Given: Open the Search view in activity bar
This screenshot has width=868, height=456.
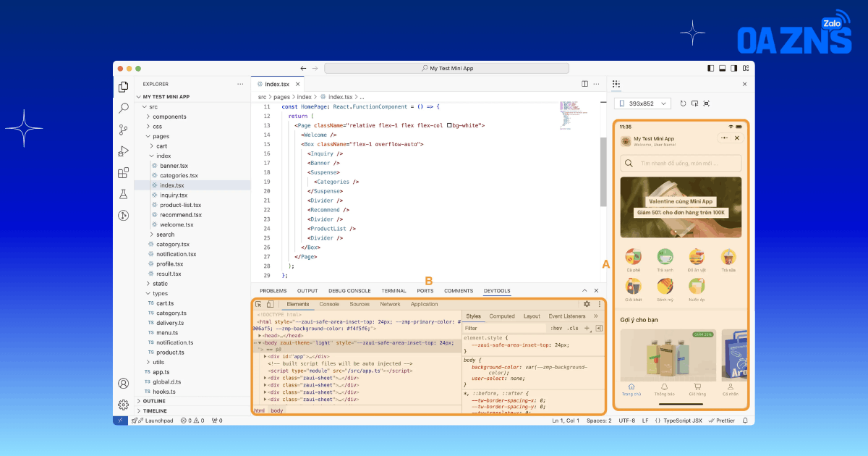Looking at the screenshot, I should (x=124, y=108).
